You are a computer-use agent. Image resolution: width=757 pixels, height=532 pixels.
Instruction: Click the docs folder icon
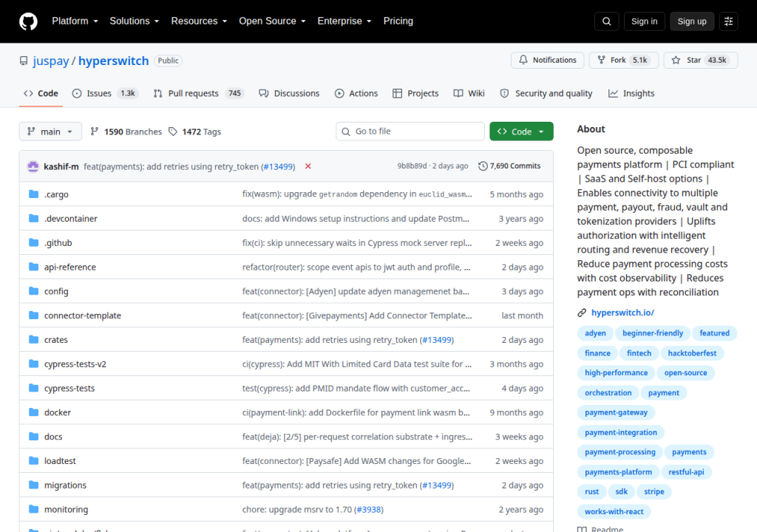pos(33,437)
